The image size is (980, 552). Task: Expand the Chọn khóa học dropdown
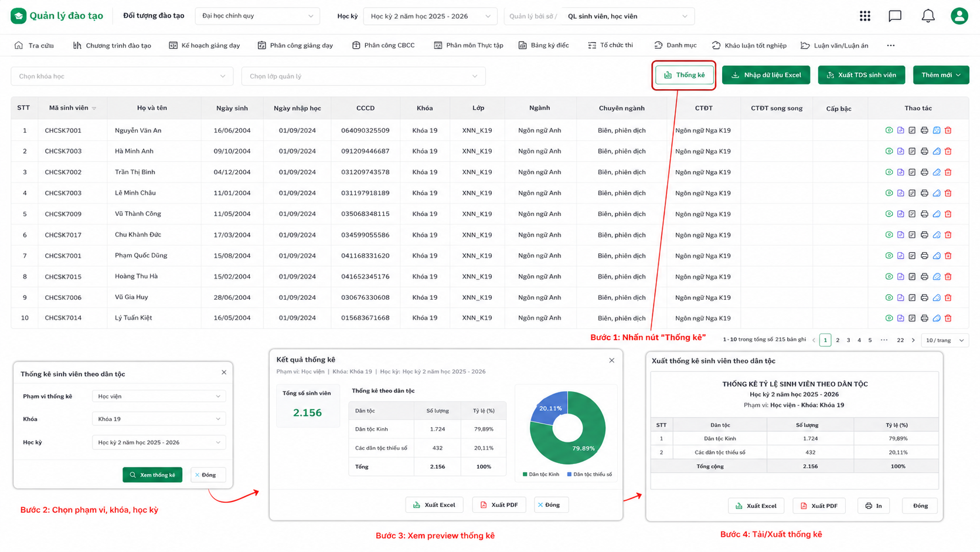click(122, 76)
